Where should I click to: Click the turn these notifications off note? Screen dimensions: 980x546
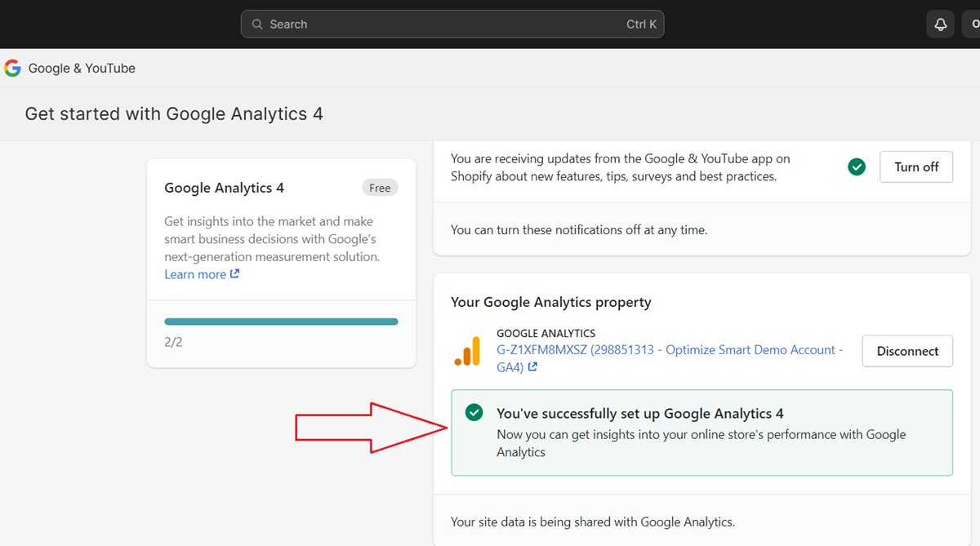click(579, 230)
